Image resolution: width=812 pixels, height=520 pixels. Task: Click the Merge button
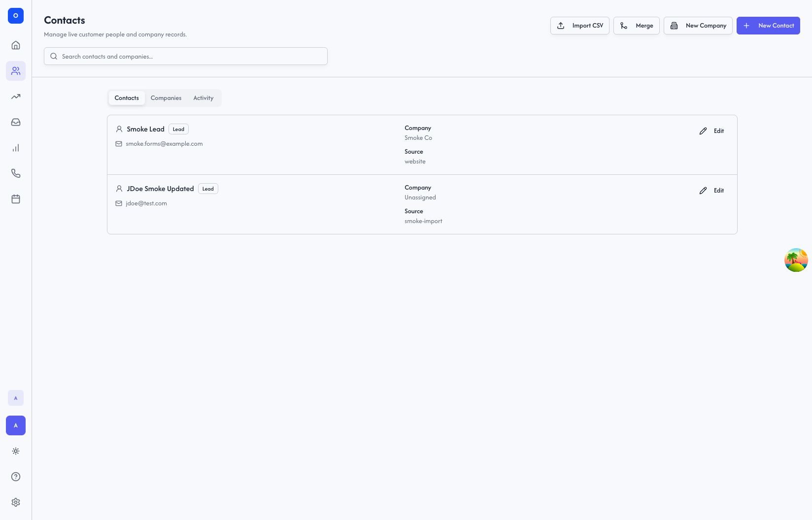click(x=637, y=26)
